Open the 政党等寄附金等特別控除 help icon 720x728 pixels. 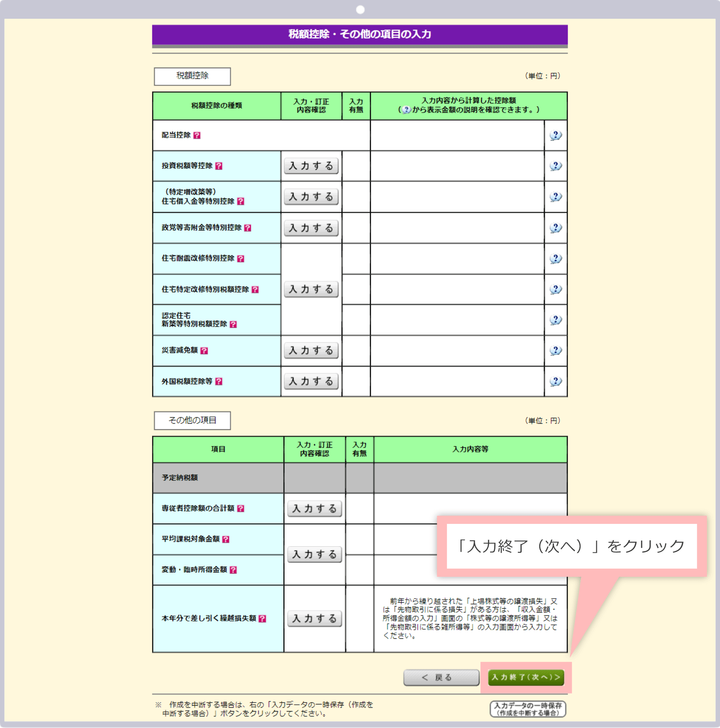pyautogui.click(x=247, y=228)
